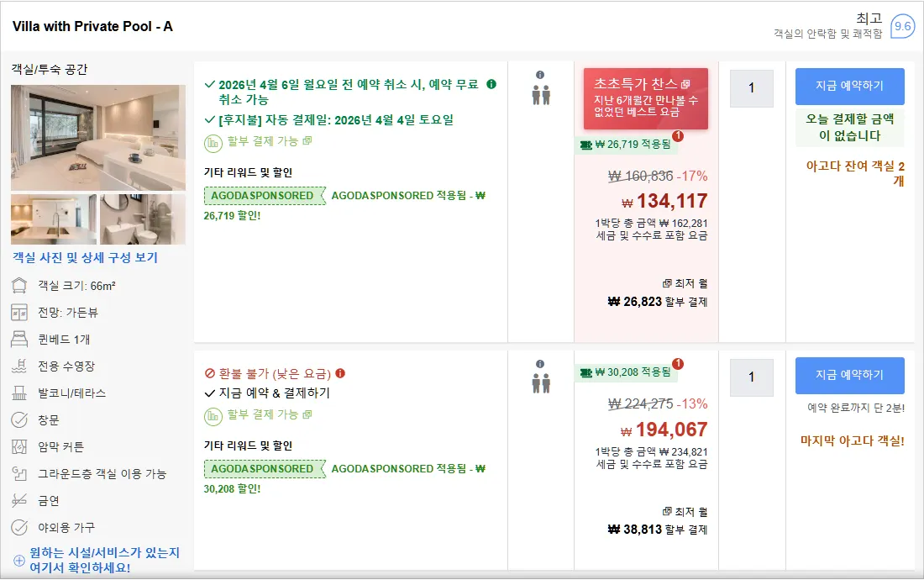924x580 pixels.
Task: Open the bathroom thumbnail photo
Action: (x=143, y=219)
